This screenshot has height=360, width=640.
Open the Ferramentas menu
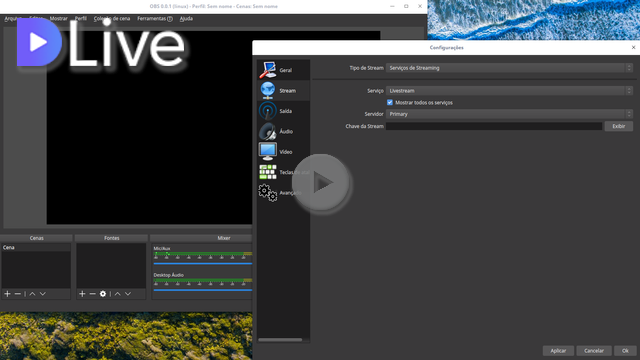tap(155, 19)
